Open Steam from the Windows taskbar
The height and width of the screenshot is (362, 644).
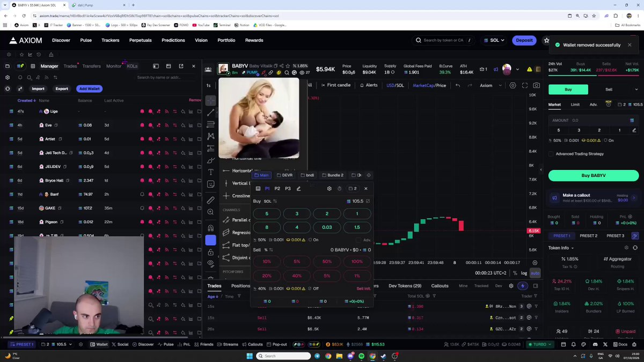[383, 356]
